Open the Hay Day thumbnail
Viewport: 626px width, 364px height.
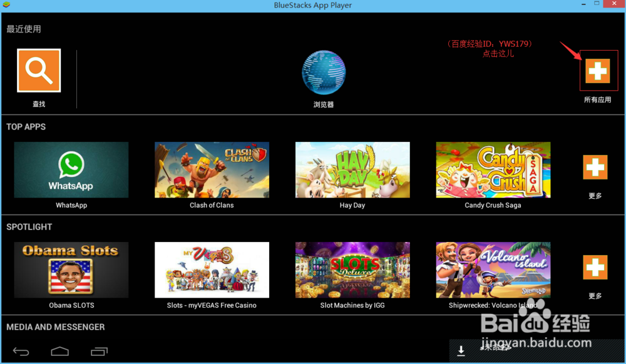click(x=352, y=170)
